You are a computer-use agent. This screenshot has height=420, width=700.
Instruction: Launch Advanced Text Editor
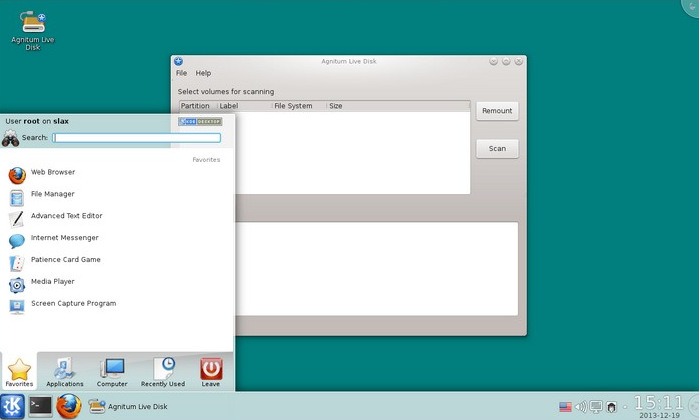click(x=116, y=219)
